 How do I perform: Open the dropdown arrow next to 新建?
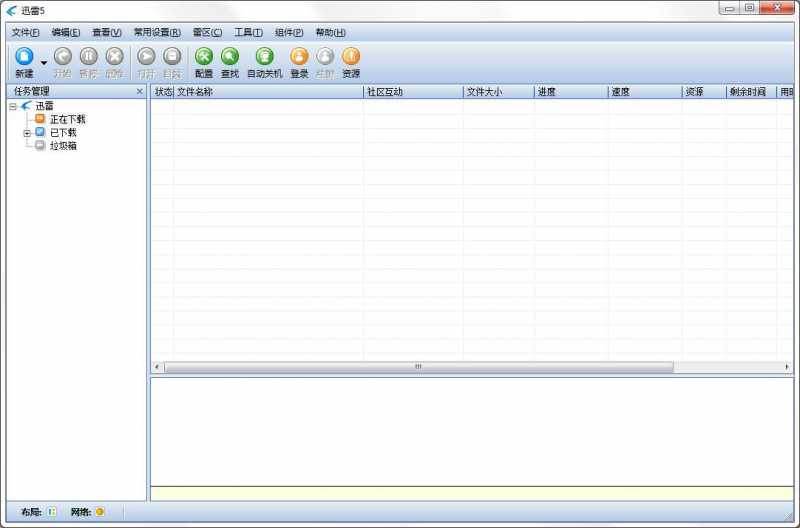click(44, 63)
